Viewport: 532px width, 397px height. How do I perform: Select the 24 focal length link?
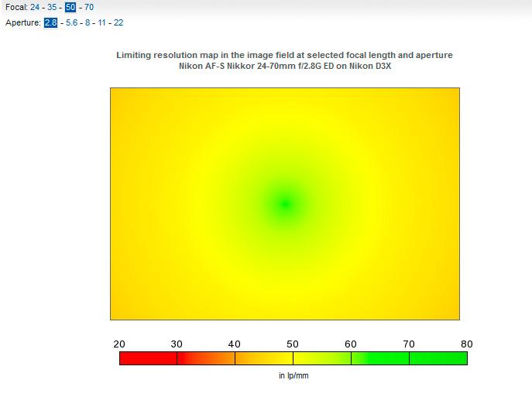35,7
